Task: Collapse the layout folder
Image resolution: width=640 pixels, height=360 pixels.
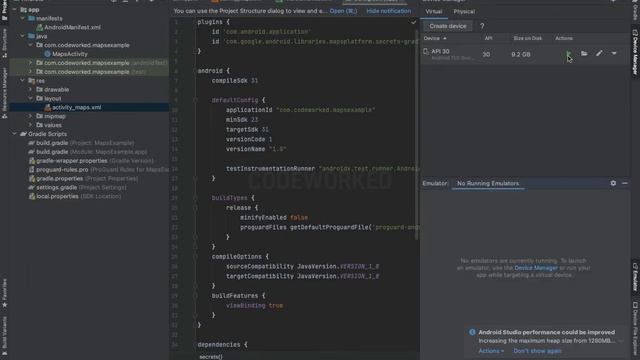Action: (30, 98)
